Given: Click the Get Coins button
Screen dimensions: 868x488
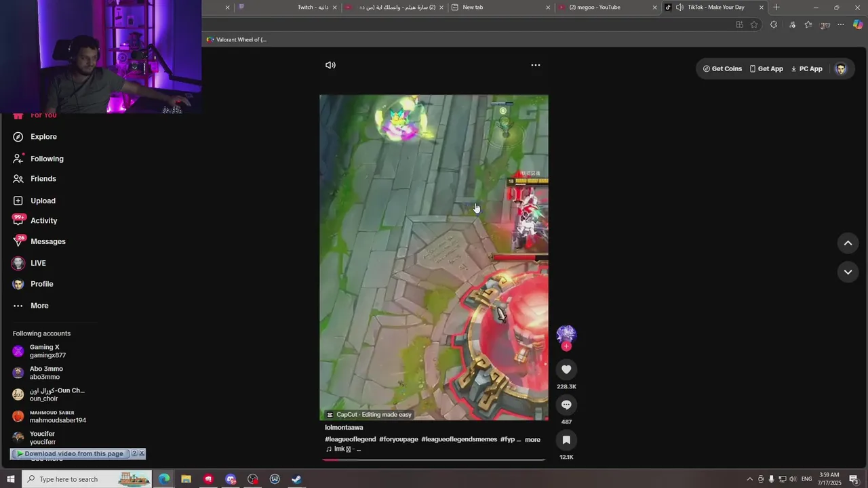Looking at the screenshot, I should pyautogui.click(x=722, y=68).
